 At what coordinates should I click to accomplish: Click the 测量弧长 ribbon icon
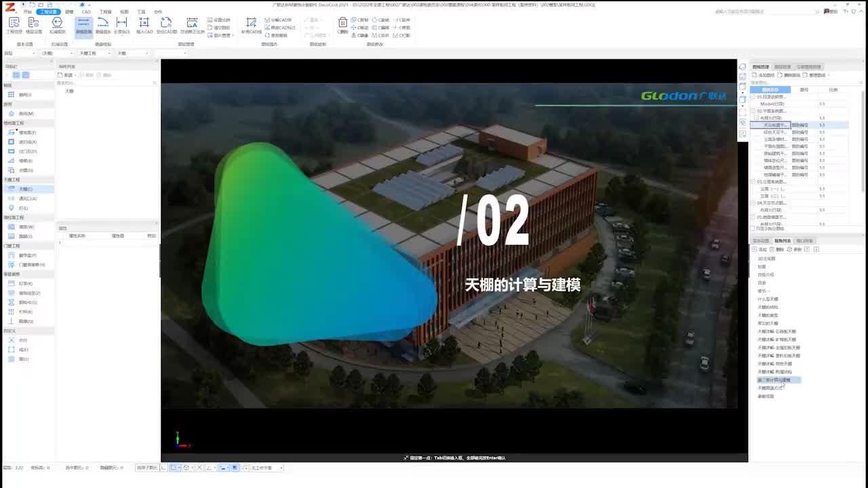(x=103, y=26)
